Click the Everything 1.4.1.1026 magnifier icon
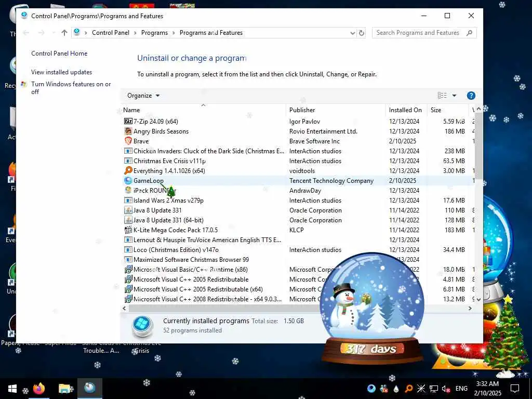Viewport: 532px width, 399px height. 128,170
